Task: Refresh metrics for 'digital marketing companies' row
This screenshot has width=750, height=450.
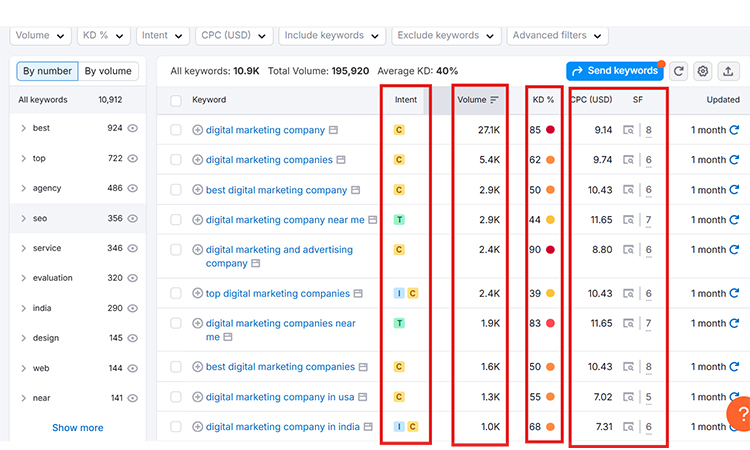Action: pyautogui.click(x=734, y=160)
